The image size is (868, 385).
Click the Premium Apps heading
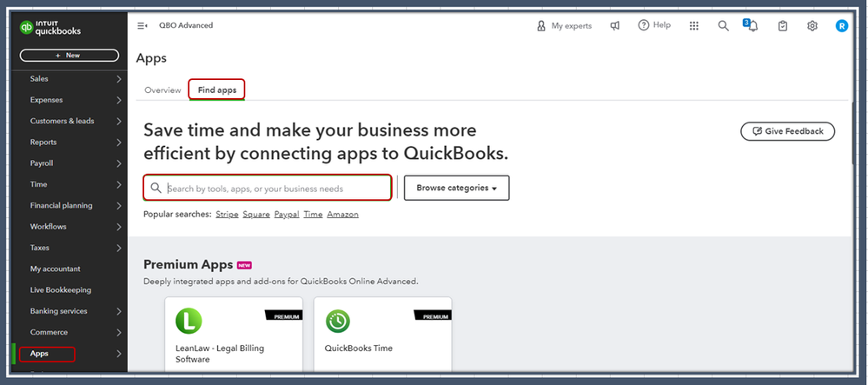pyautogui.click(x=189, y=265)
